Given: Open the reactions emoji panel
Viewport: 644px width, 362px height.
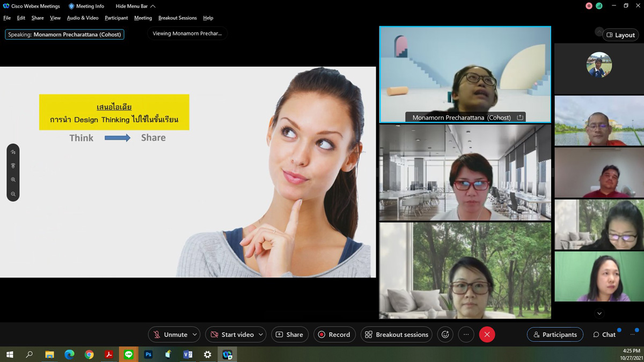Looking at the screenshot, I should [x=445, y=335].
